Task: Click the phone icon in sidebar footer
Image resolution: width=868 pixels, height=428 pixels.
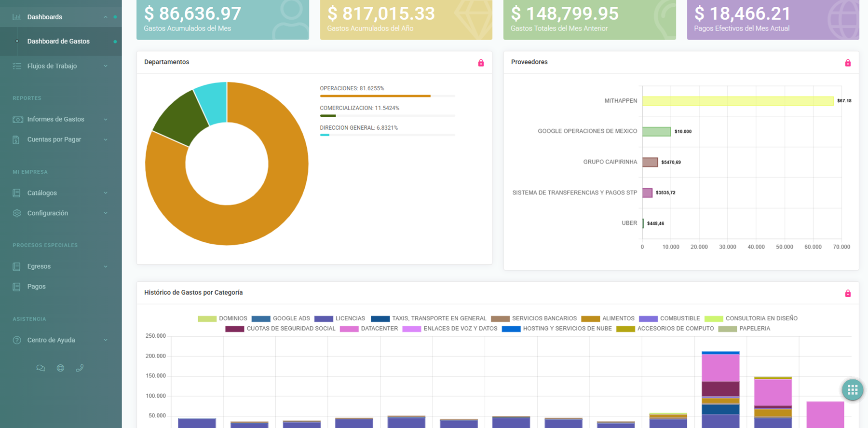Action: pyautogui.click(x=80, y=368)
